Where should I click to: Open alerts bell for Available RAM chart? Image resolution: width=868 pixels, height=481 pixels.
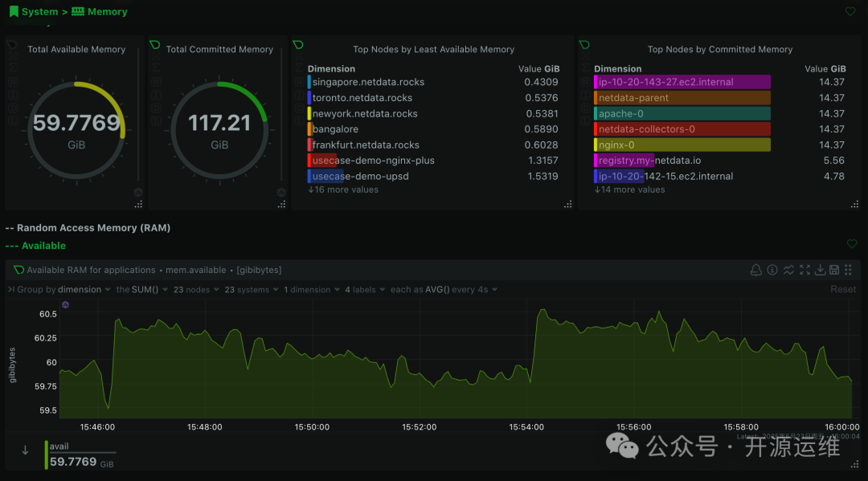[755, 270]
